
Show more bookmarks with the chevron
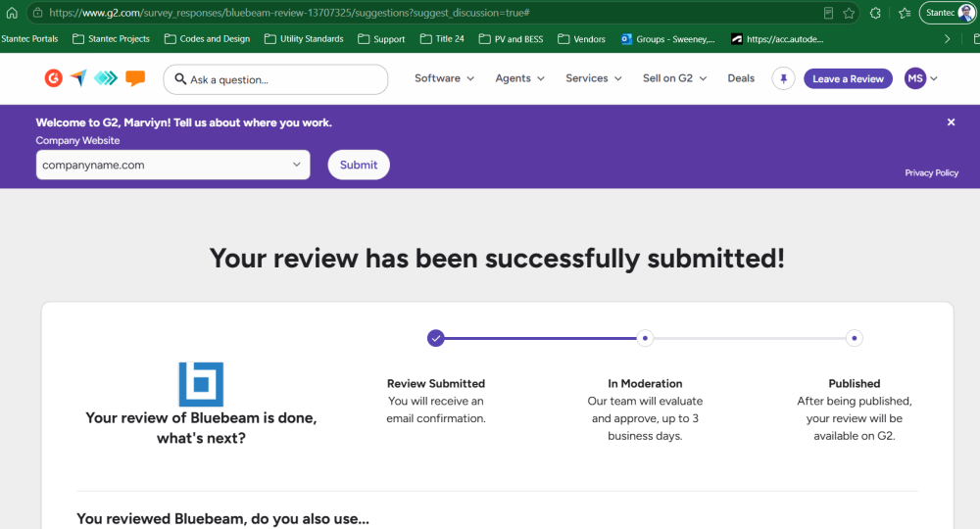pos(947,39)
